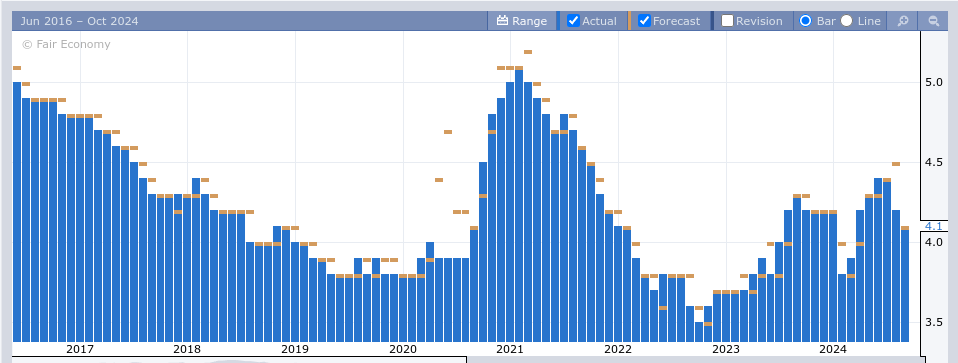The width and height of the screenshot is (958, 363).
Task: Click the 4.5 forecast marker in late 2024
Action: click(896, 164)
